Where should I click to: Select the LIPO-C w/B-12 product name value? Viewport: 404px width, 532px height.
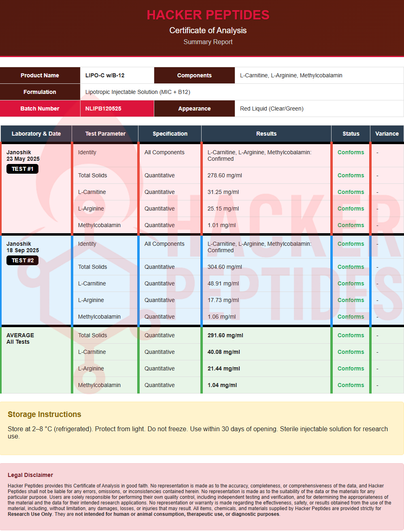(105, 75)
